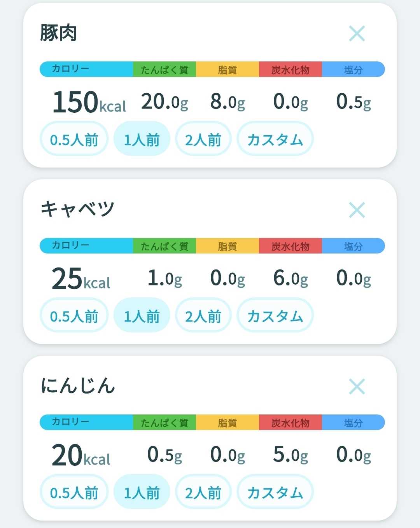
Task: Select 1人前 for キャベツ
Action: point(142,315)
